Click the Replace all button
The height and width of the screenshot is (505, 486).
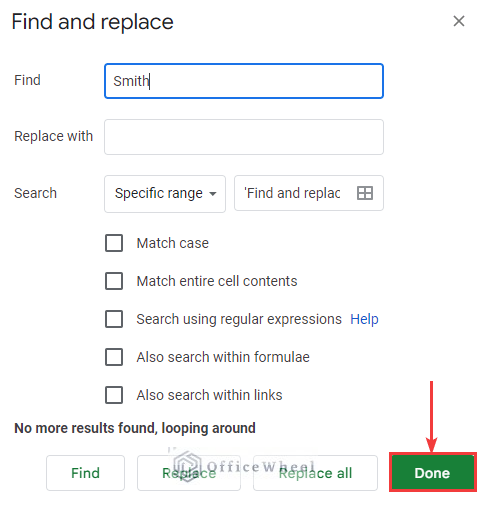pos(315,473)
